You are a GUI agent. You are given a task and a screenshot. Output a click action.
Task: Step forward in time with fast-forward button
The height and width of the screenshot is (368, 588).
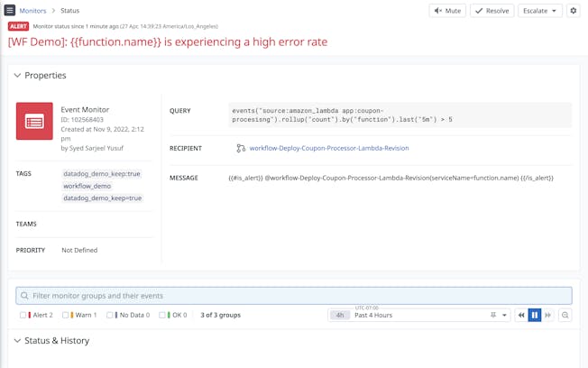point(548,315)
